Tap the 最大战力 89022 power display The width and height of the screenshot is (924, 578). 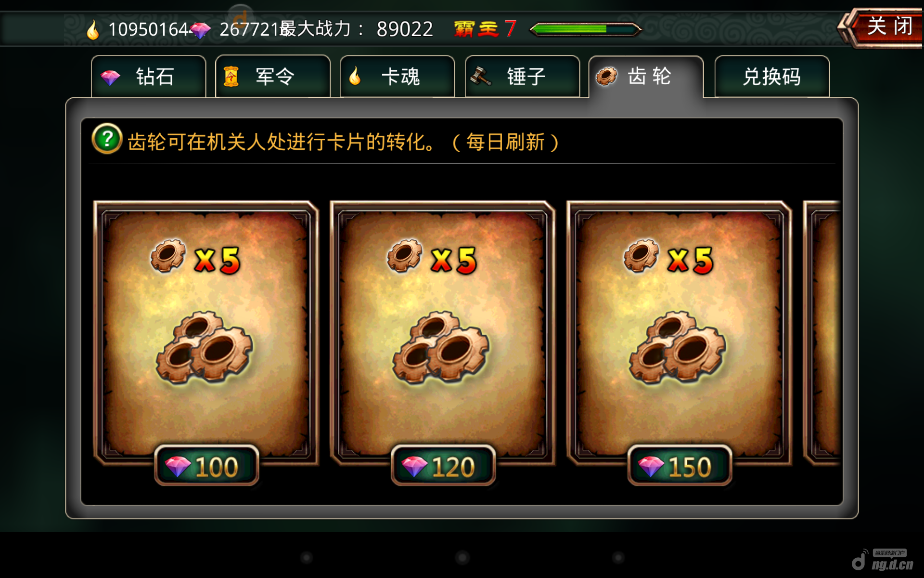click(356, 29)
